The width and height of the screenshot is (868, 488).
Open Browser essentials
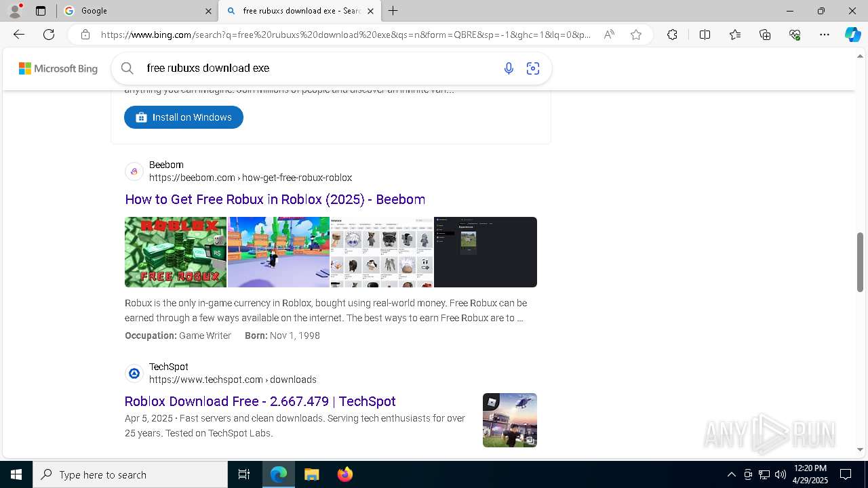tap(795, 35)
